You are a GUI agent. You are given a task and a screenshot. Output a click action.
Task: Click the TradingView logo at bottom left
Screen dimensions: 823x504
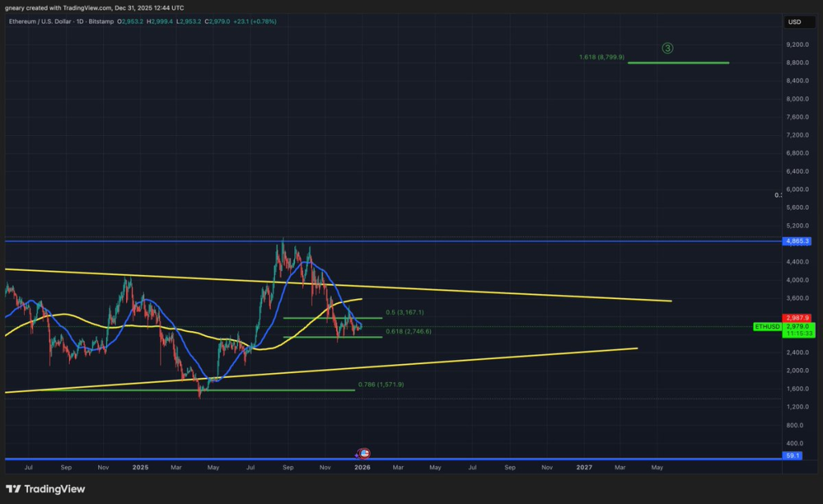(45, 489)
